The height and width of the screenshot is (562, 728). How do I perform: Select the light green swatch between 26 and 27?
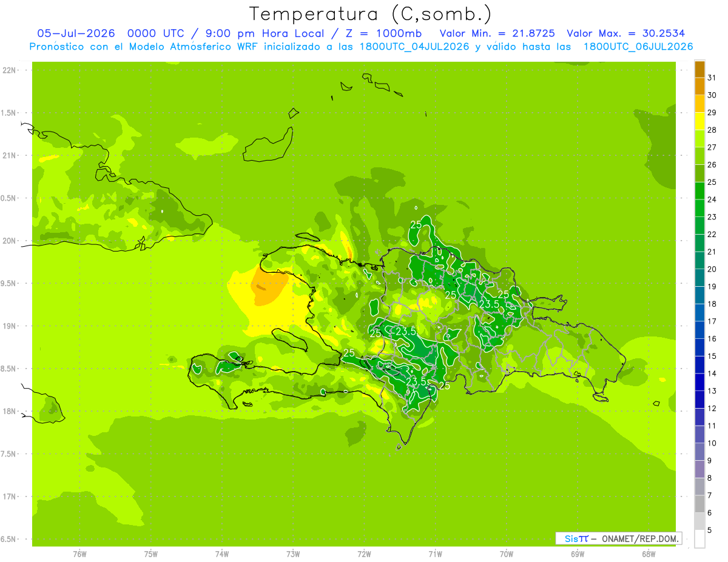(x=699, y=156)
